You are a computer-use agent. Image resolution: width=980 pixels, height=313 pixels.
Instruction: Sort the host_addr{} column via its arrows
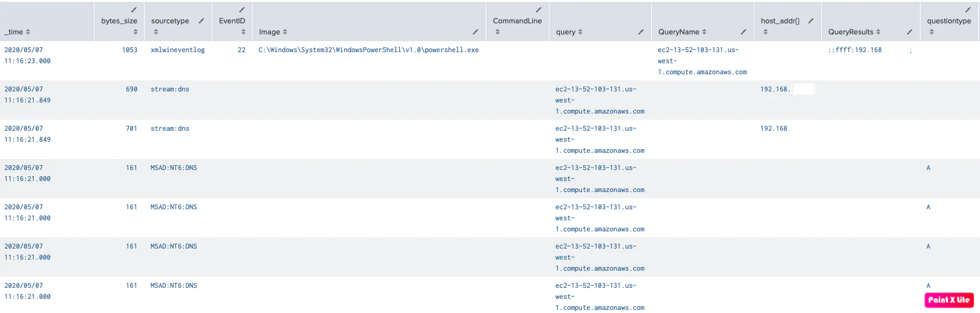point(765,32)
